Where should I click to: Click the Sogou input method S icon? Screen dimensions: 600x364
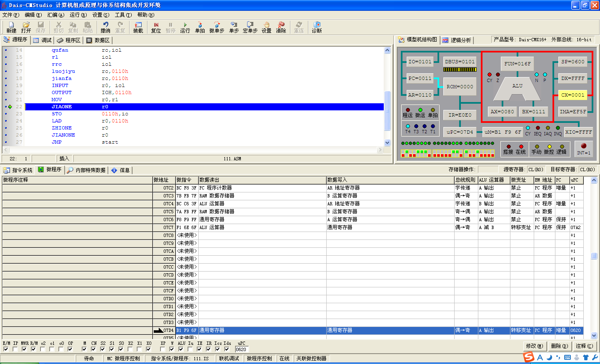(529, 357)
